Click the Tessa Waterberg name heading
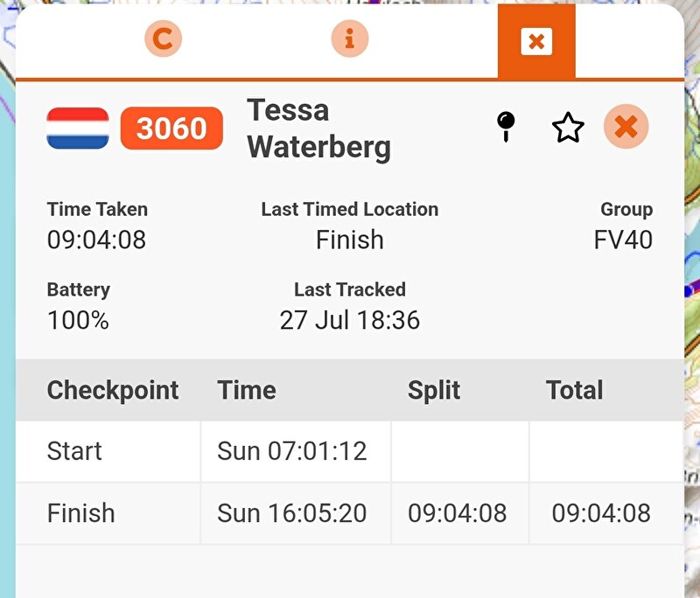This screenshot has height=598, width=700. pyautogui.click(x=318, y=129)
